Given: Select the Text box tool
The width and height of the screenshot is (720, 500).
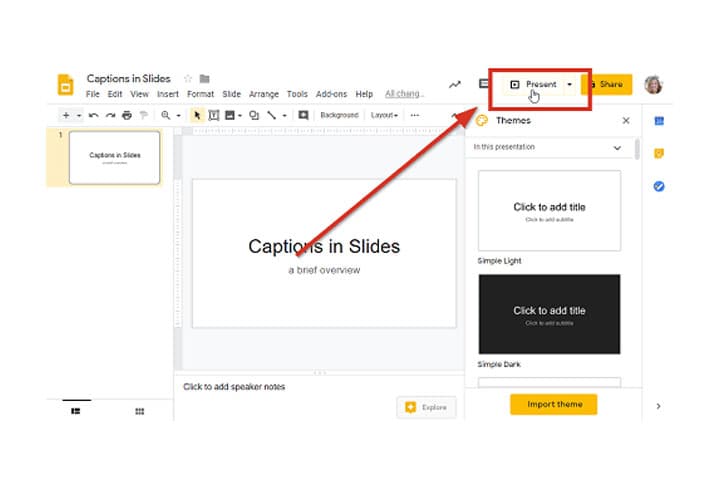Looking at the screenshot, I should tap(214, 115).
